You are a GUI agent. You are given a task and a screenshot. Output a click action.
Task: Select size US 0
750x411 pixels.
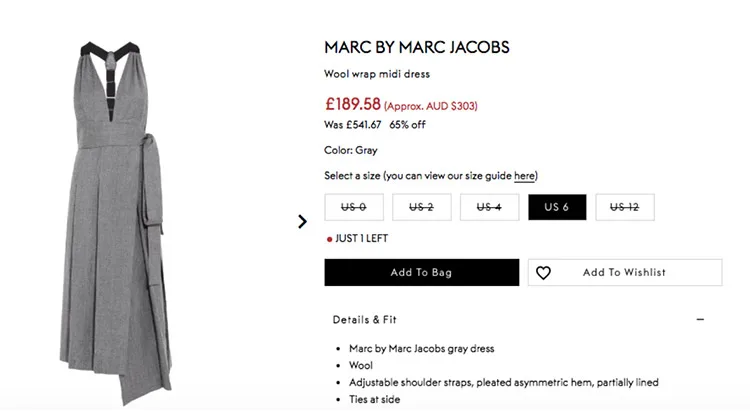click(x=353, y=207)
